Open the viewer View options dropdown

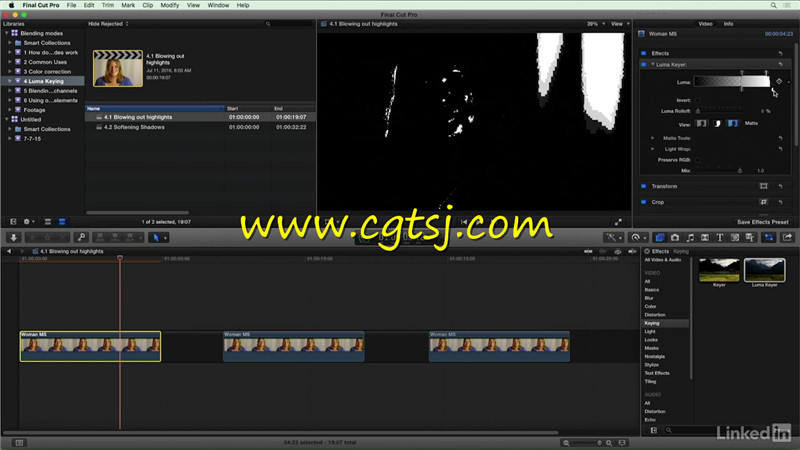click(620, 24)
